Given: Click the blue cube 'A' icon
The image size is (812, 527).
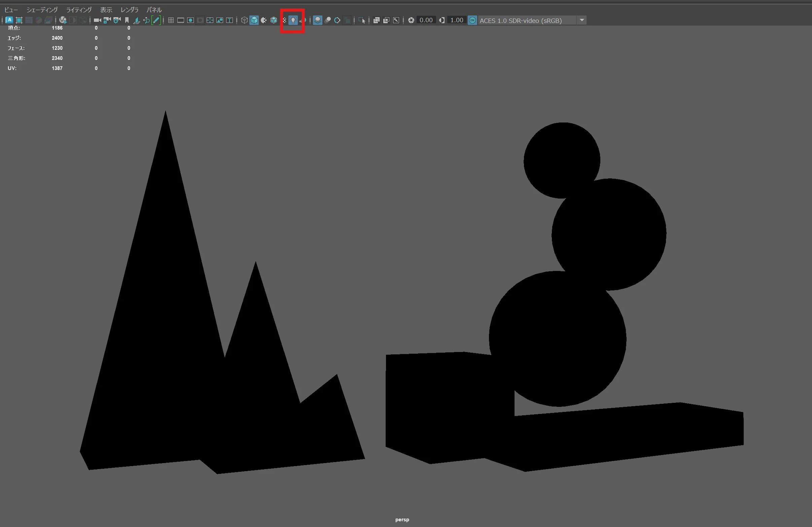Looking at the screenshot, I should 9,20.
